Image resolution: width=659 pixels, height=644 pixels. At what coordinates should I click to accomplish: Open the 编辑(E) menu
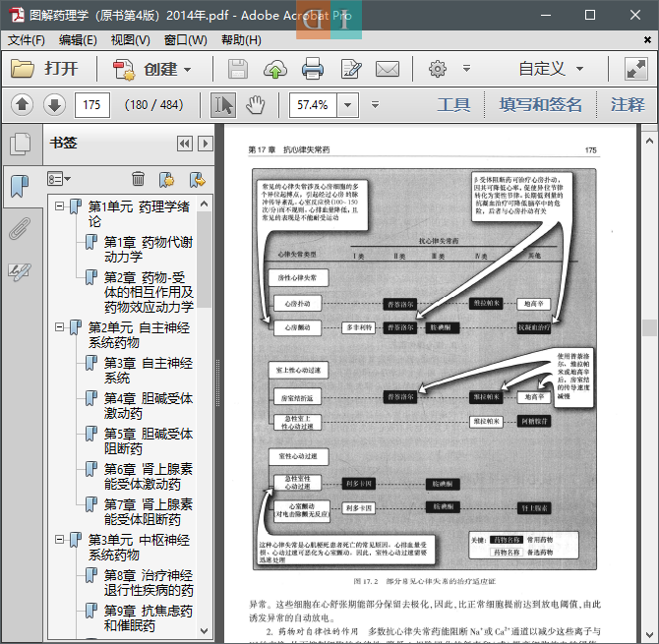coord(78,40)
